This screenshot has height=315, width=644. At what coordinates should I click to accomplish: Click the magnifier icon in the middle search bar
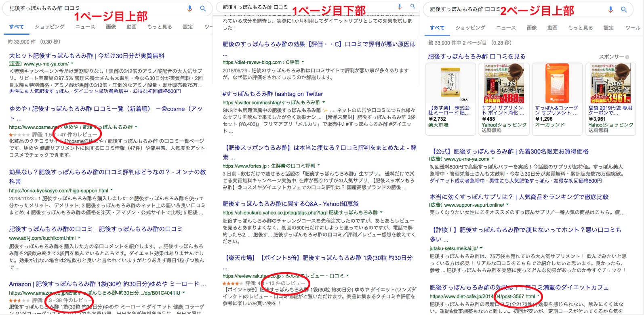(412, 6)
